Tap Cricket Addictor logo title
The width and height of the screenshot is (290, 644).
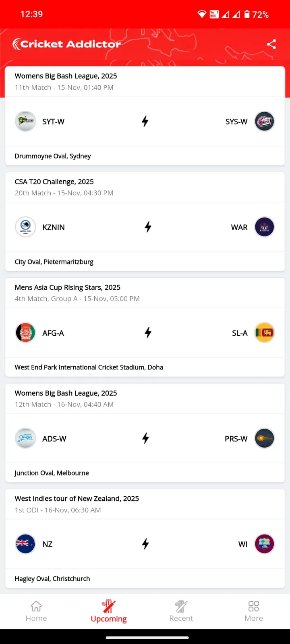(x=67, y=44)
